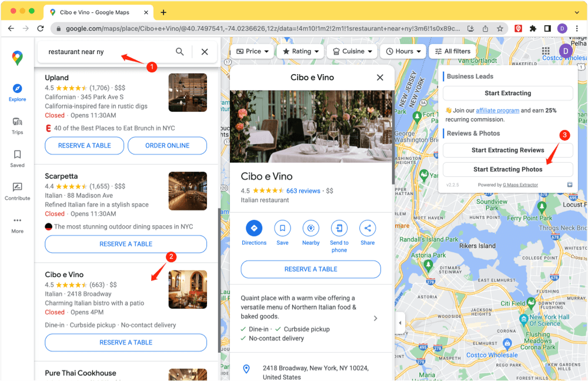
Task: Select the Cibo e Vino browser tab
Action: pos(98,12)
